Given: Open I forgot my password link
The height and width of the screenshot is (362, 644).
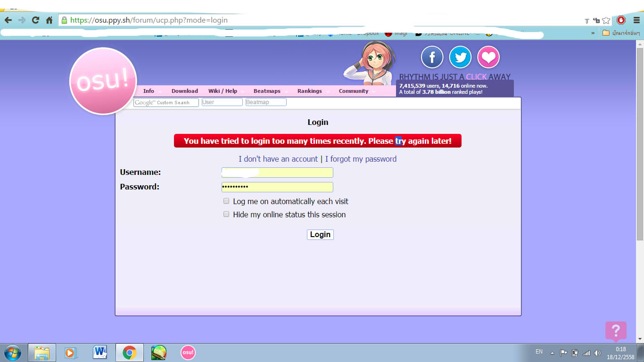Looking at the screenshot, I should tap(361, 159).
